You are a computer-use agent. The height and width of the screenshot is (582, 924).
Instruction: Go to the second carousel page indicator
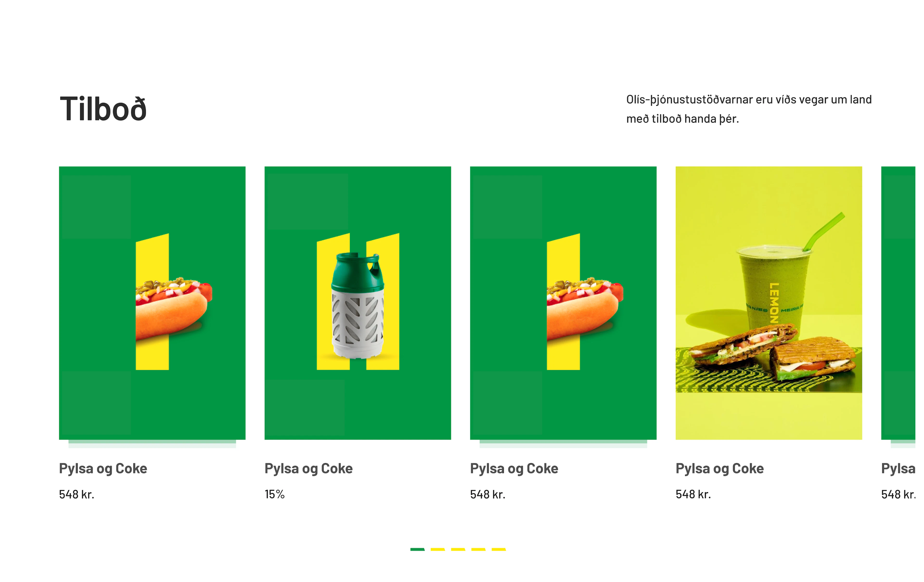tap(438, 549)
